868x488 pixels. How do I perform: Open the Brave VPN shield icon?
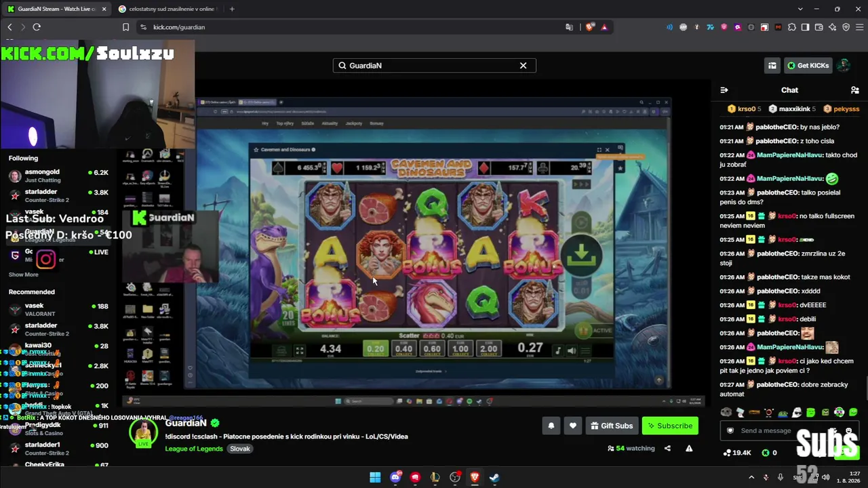(846, 27)
